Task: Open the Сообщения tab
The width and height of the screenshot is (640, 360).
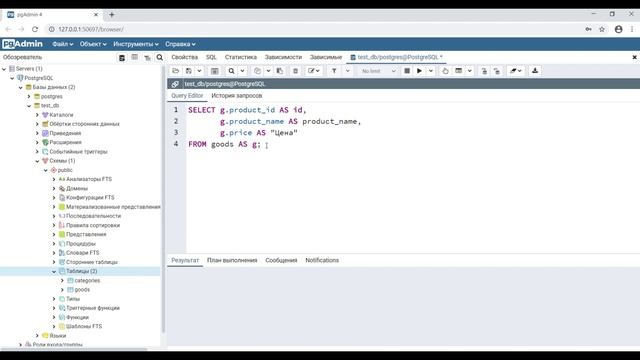Action: 281,260
